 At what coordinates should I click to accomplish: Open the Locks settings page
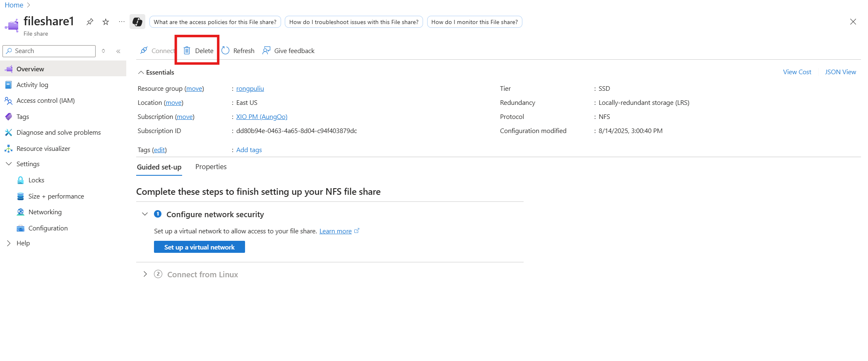click(x=36, y=180)
